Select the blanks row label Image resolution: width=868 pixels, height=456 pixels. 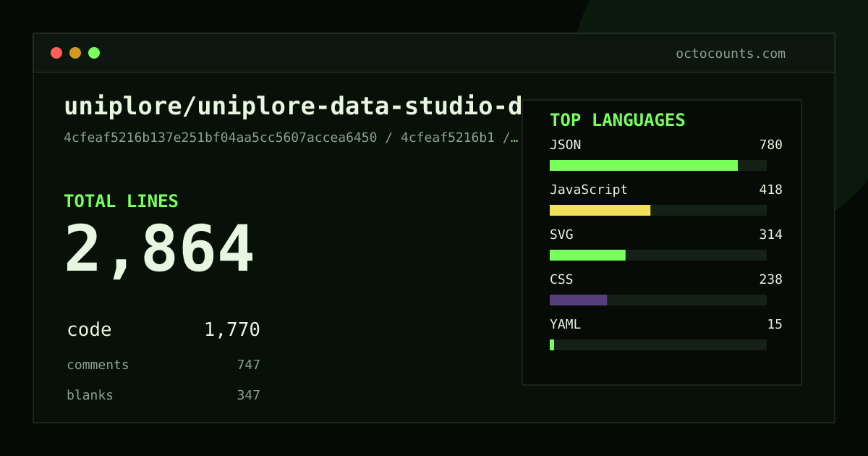pos(90,395)
